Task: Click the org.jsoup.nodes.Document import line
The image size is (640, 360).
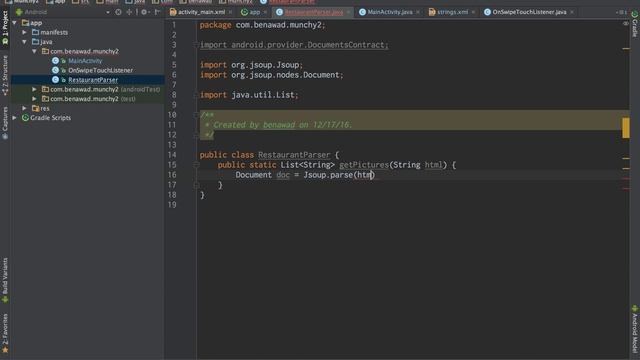Action: (x=271, y=75)
